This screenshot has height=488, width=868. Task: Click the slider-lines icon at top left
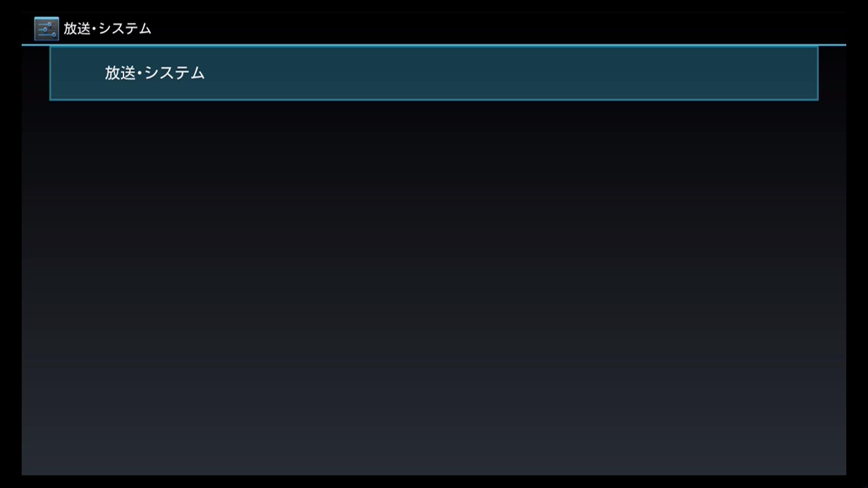click(x=47, y=29)
